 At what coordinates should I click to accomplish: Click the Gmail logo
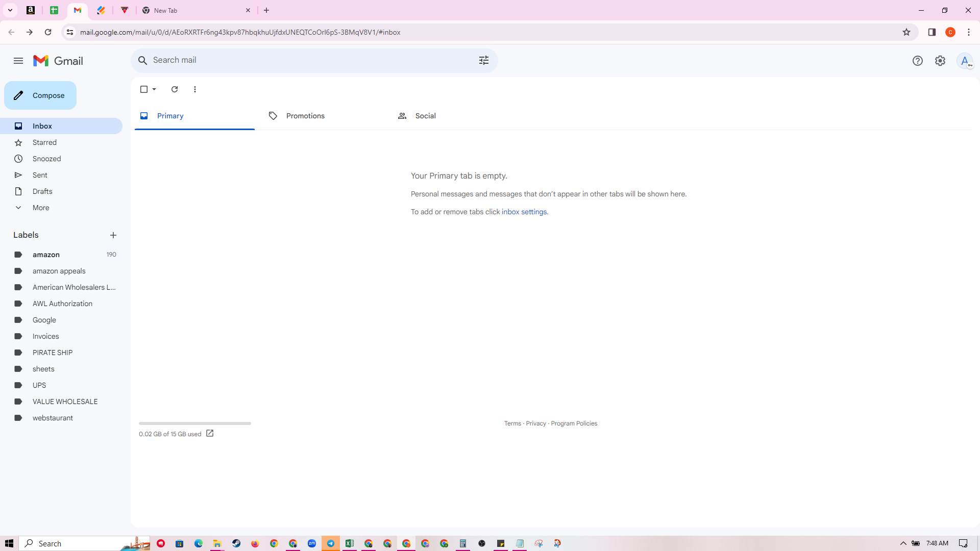tap(58, 61)
